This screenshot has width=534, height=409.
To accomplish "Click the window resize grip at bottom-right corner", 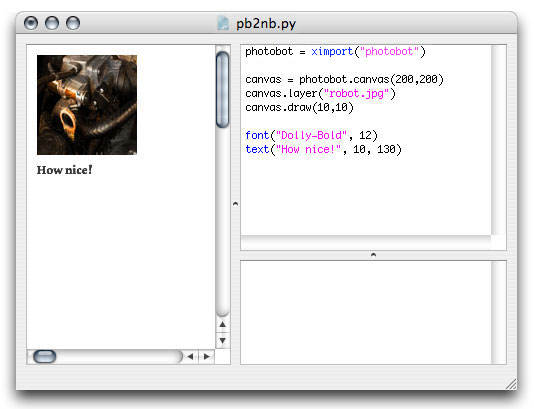I will [511, 384].
